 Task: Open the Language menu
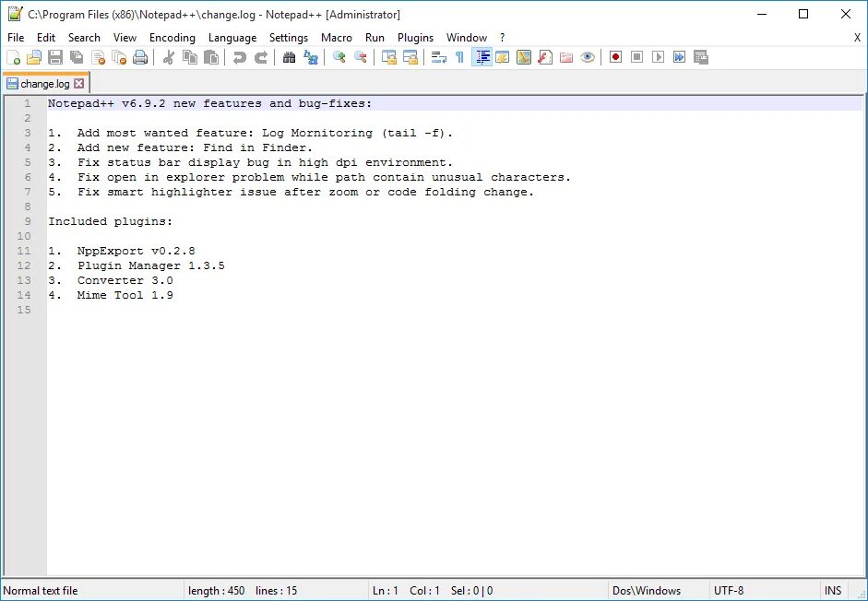click(x=232, y=38)
